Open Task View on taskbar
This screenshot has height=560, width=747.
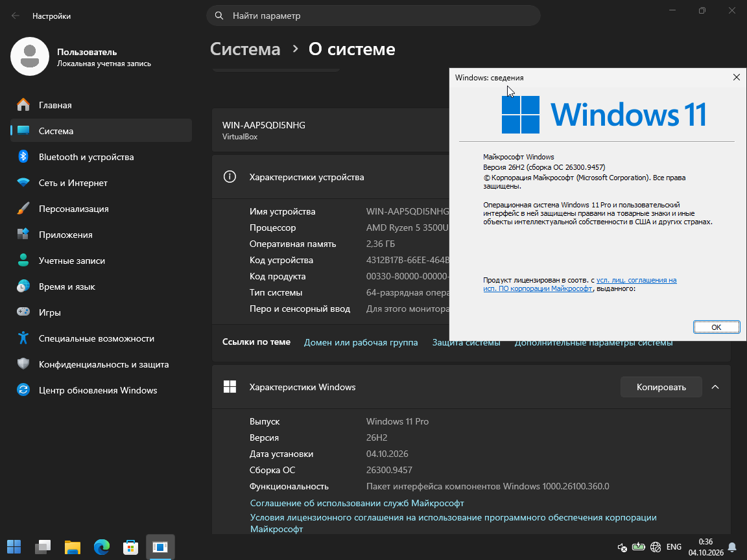(43, 546)
